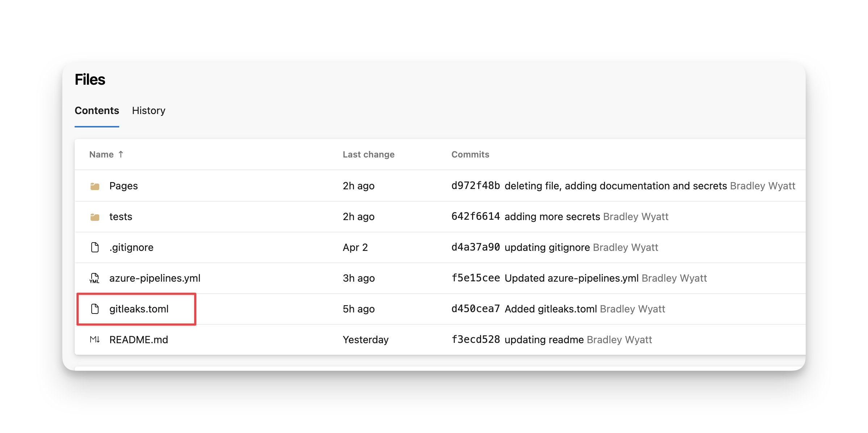Click the .gitignore file icon
Screen dimensions: 868x433
point(95,247)
